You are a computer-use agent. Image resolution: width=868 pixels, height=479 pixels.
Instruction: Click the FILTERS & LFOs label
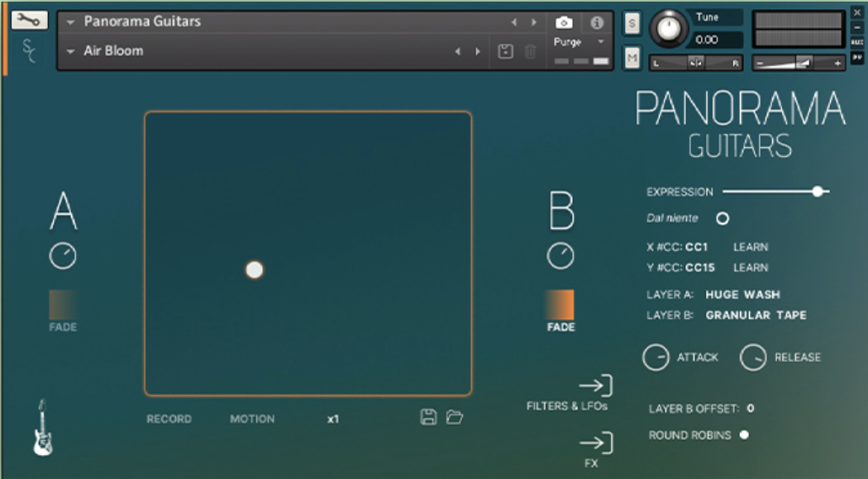coord(567,406)
